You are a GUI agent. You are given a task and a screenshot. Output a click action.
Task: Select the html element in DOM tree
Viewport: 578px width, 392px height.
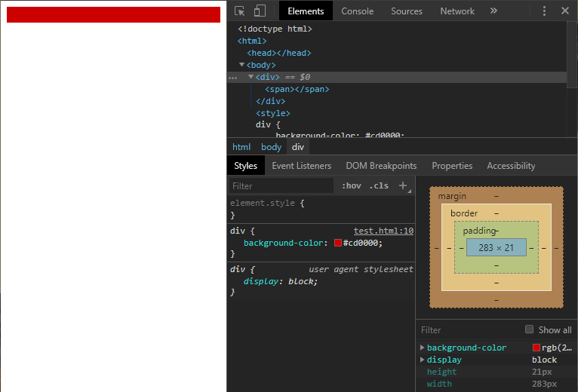[252, 41]
